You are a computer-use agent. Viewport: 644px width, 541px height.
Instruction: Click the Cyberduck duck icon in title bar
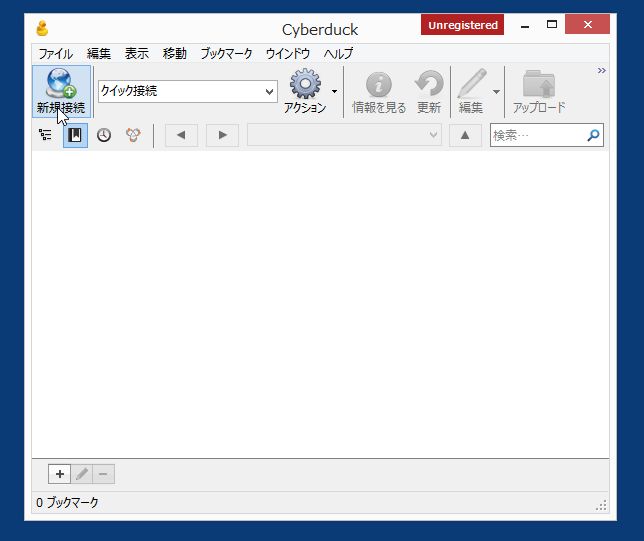[42, 29]
